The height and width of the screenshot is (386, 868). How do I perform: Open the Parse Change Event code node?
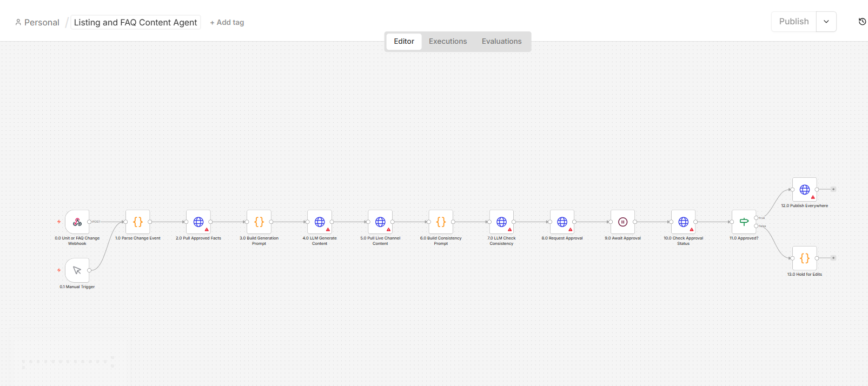click(x=138, y=222)
